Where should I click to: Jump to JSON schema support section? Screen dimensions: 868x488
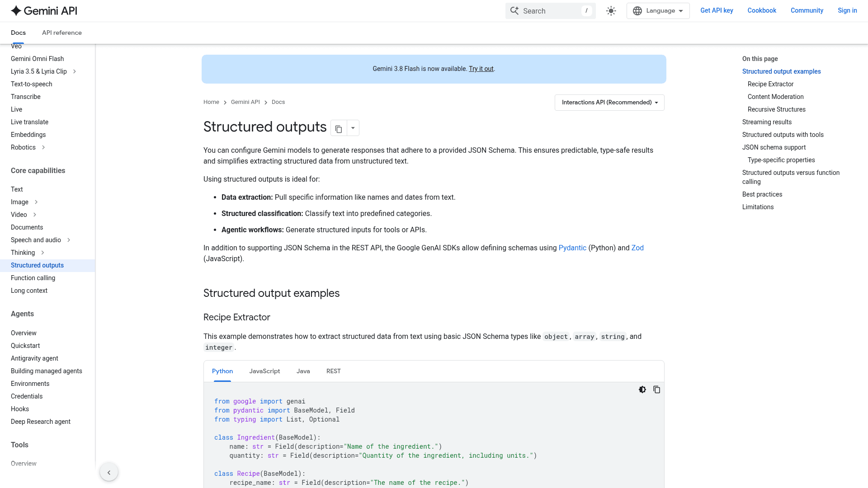(774, 147)
